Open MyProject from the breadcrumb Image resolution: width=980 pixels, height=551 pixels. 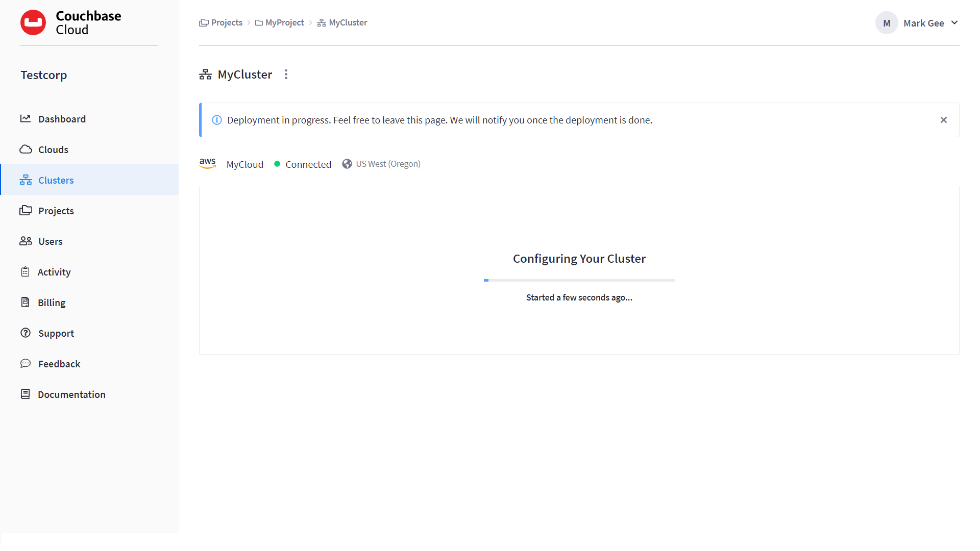pyautogui.click(x=284, y=22)
